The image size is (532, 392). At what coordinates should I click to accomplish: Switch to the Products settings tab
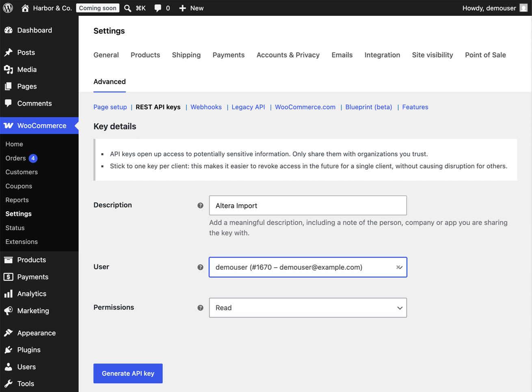tap(145, 55)
